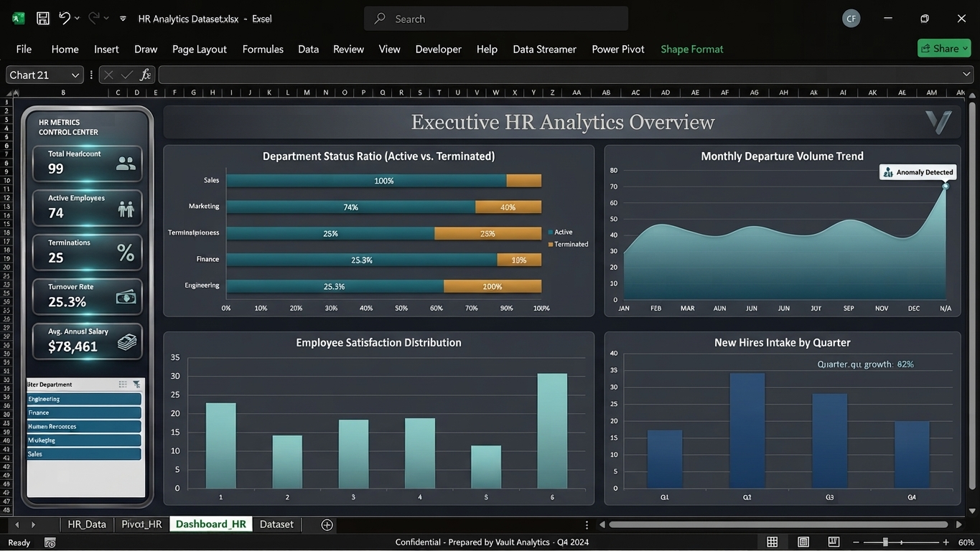Click the zoom out minus icon
The width and height of the screenshot is (980, 551).
[x=857, y=542]
